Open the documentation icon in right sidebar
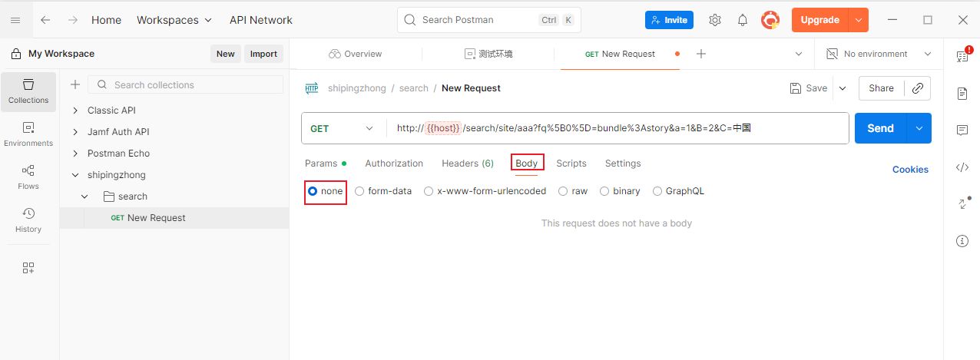This screenshot has height=360, width=980. [962, 94]
